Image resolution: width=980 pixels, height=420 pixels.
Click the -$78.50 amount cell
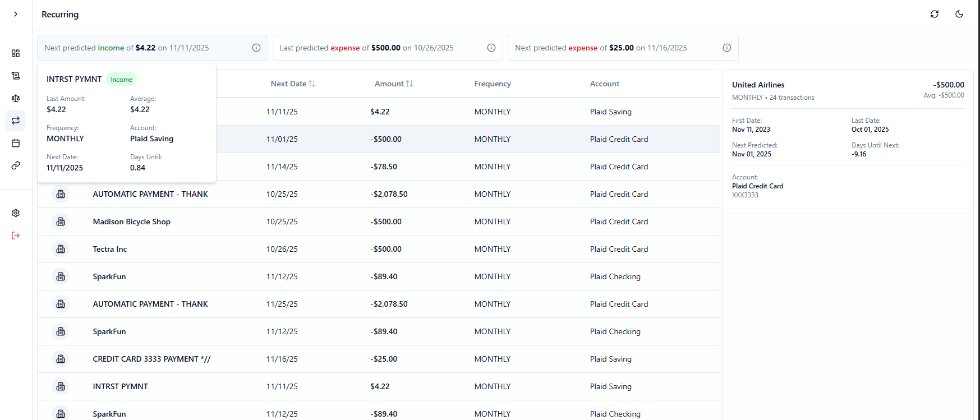tap(384, 167)
